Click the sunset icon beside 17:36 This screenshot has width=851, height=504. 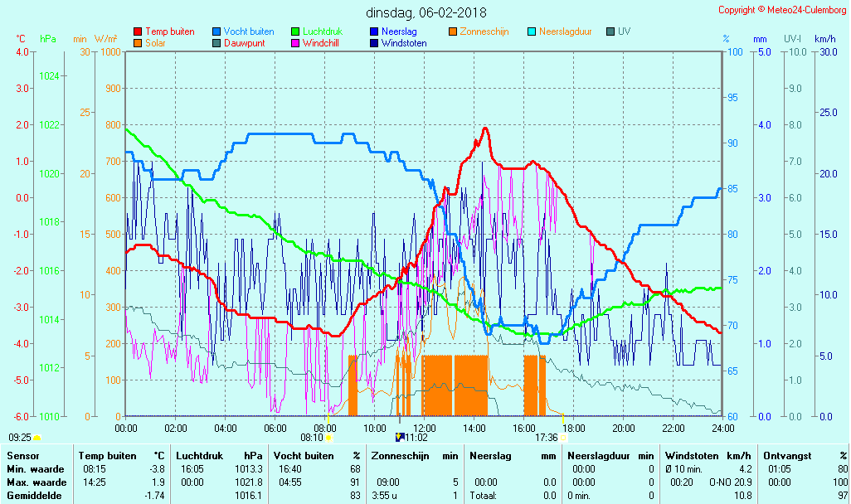(564, 438)
